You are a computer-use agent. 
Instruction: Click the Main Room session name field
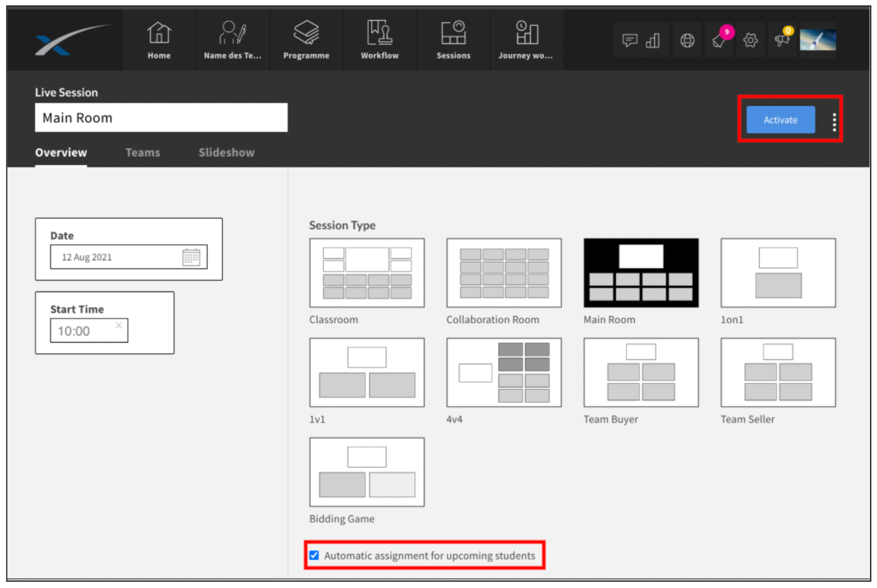click(161, 117)
